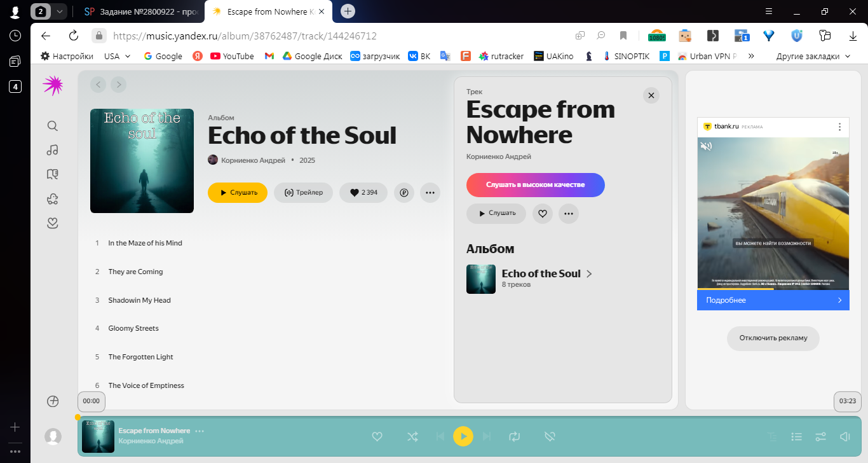Click the Слушать button on the album
Screen dimensions: 868x463
pyautogui.click(x=238, y=193)
